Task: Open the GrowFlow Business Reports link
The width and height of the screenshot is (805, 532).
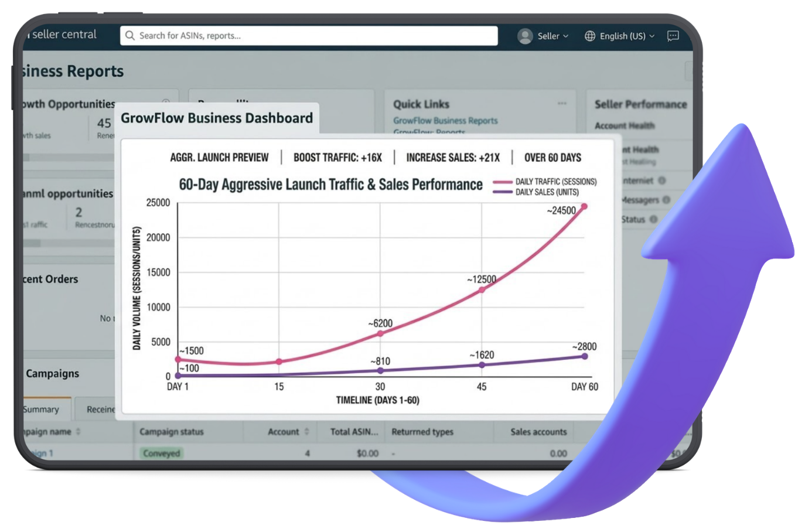Action: point(445,121)
